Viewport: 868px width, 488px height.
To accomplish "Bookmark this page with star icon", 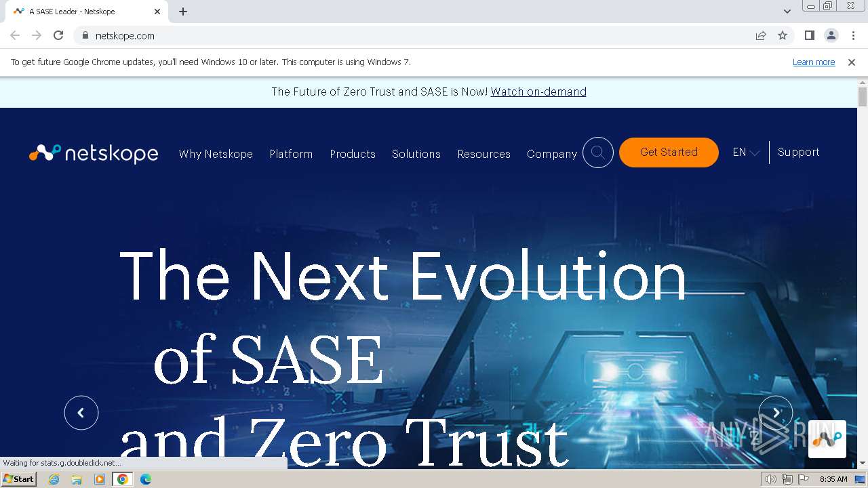I will (x=783, y=35).
